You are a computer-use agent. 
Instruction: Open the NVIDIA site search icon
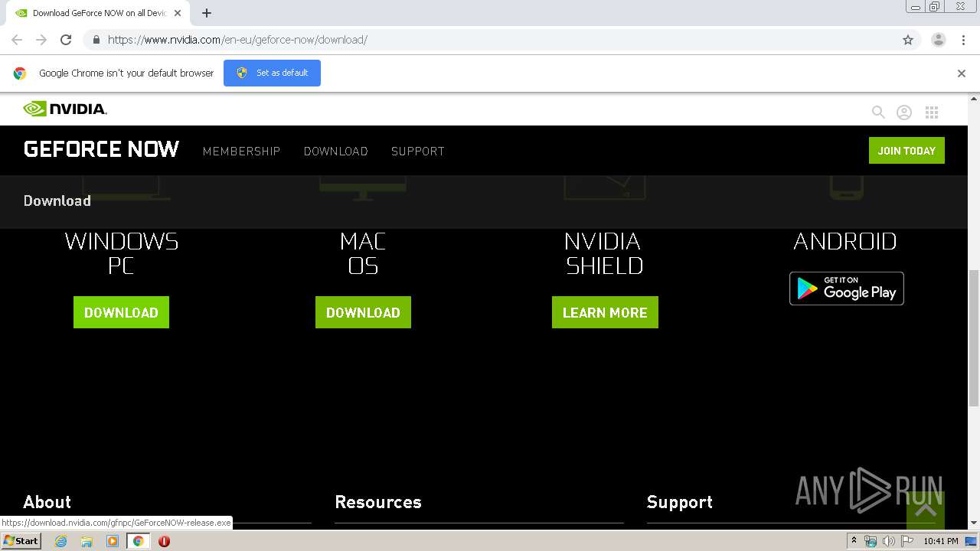tap(878, 112)
